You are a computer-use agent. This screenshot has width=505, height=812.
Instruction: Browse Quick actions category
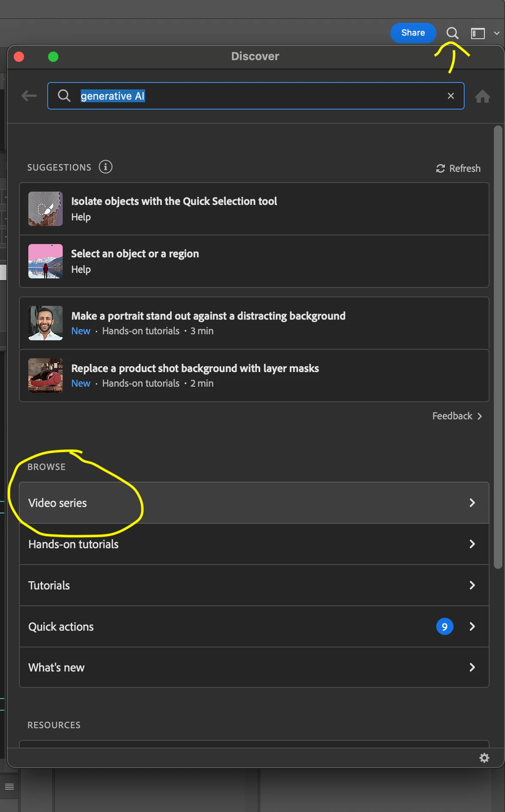(254, 626)
